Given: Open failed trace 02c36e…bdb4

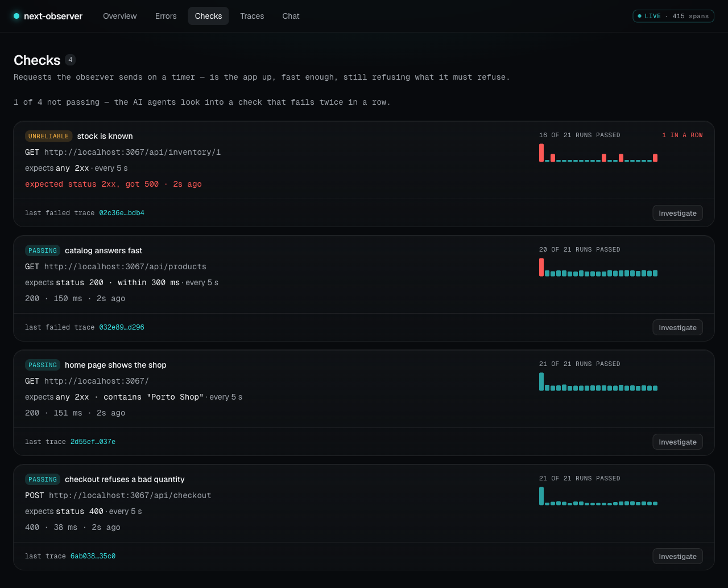Looking at the screenshot, I should pyautogui.click(x=122, y=213).
